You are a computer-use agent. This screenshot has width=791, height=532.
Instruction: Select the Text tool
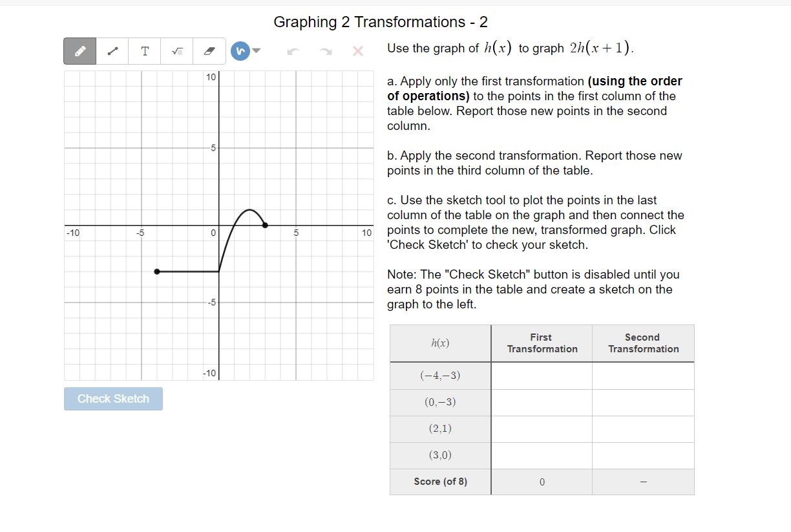[144, 50]
